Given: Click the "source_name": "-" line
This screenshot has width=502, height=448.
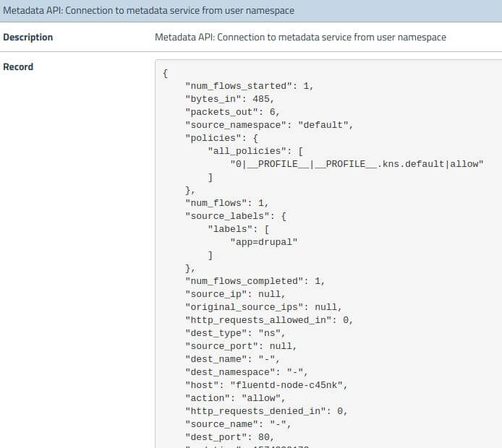Looking at the screenshot, I should tap(238, 424).
